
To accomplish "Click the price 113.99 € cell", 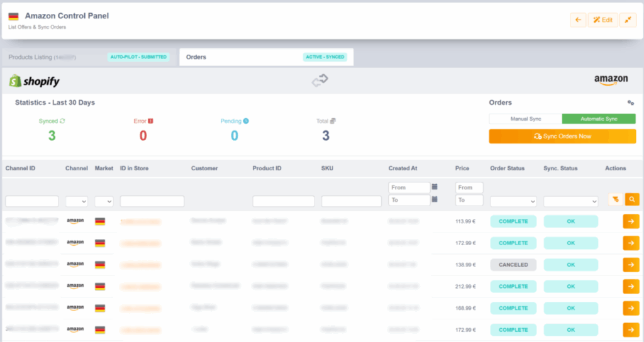I will pos(465,221).
